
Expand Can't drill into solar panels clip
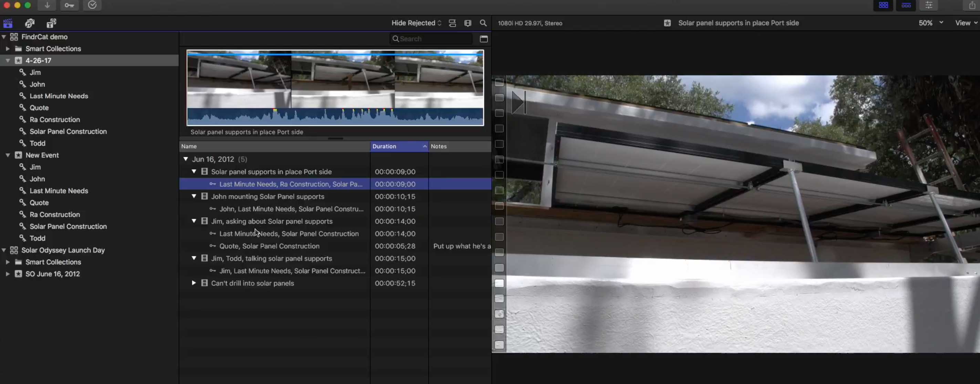194,283
